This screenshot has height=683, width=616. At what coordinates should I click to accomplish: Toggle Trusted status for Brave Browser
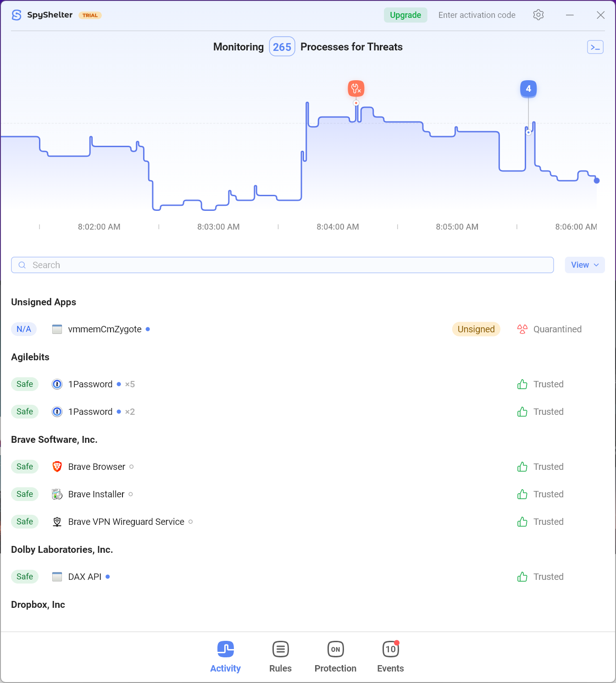click(x=522, y=467)
